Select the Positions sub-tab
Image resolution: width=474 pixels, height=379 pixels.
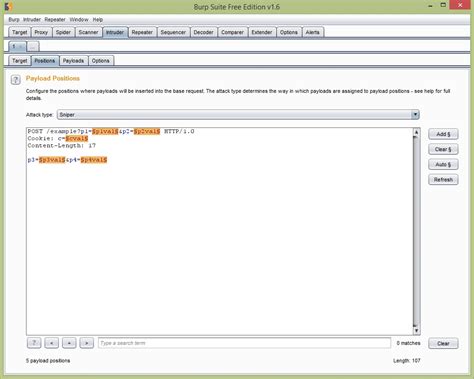pyautogui.click(x=45, y=61)
